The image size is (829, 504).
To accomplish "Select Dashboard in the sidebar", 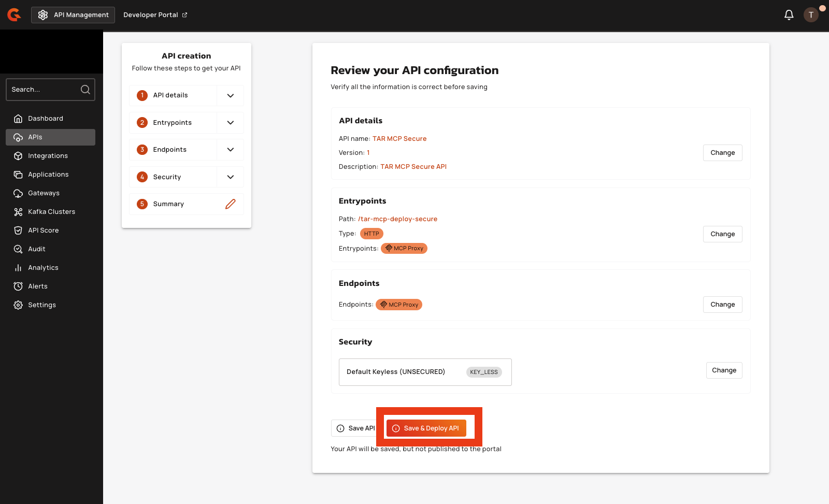I will pyautogui.click(x=45, y=119).
